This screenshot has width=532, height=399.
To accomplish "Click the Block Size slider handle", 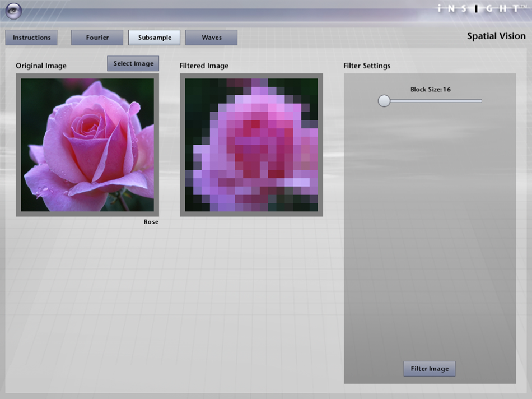I will click(384, 101).
